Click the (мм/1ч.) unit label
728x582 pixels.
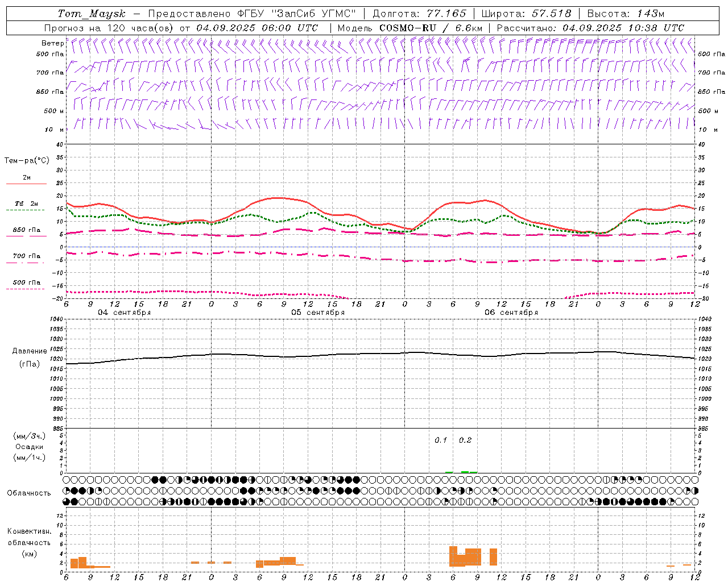coord(30,458)
